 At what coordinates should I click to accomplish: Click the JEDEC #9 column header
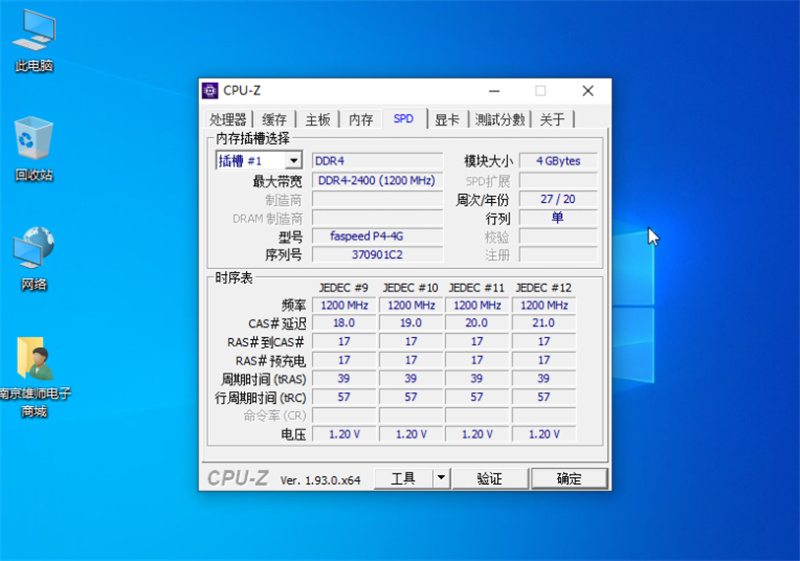click(344, 288)
